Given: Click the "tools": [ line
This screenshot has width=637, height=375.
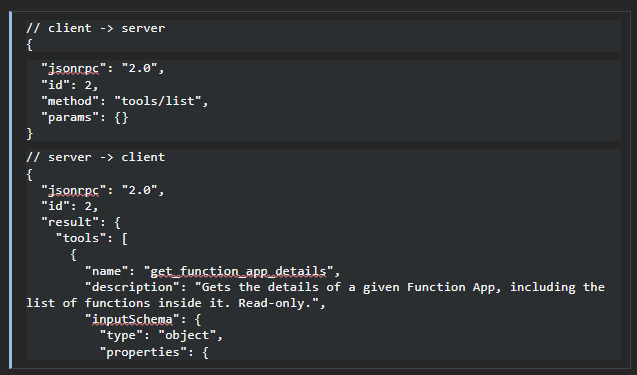Looking at the screenshot, I should [x=92, y=238].
